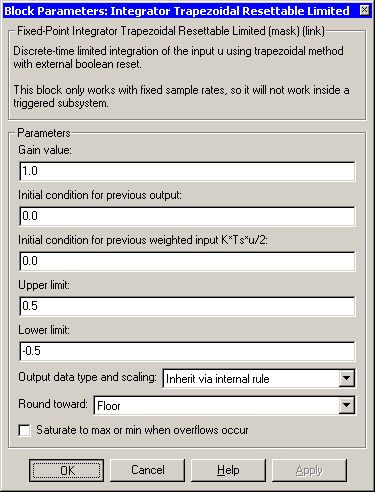
Task: Dismiss changes using the Cancel button
Action: (x=148, y=470)
